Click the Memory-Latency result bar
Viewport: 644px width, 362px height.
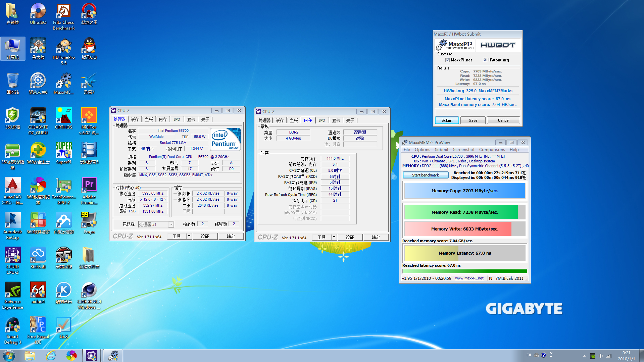(x=464, y=253)
